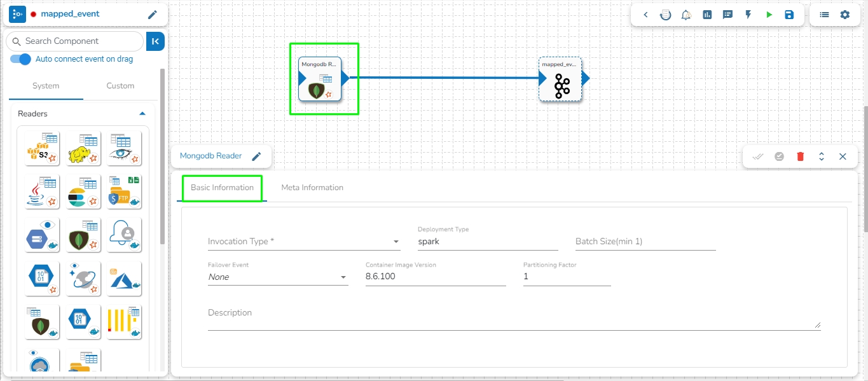Open the Invocation Type dropdown
The height and width of the screenshot is (381, 868).
[303, 242]
